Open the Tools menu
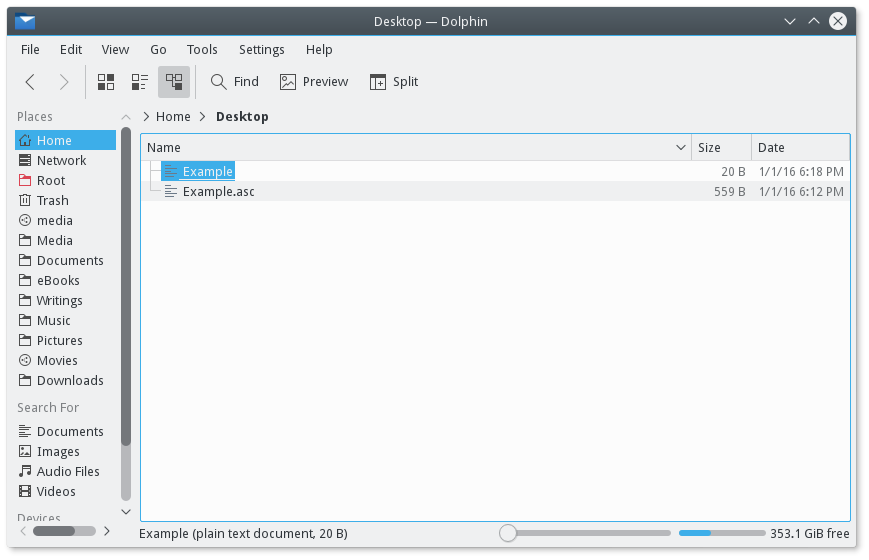Screen dimensions: 869x560 coord(202,49)
